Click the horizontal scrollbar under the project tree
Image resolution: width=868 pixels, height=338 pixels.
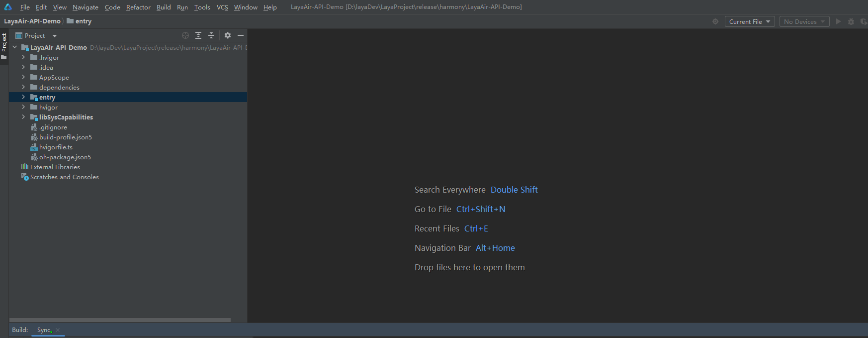tap(120, 320)
